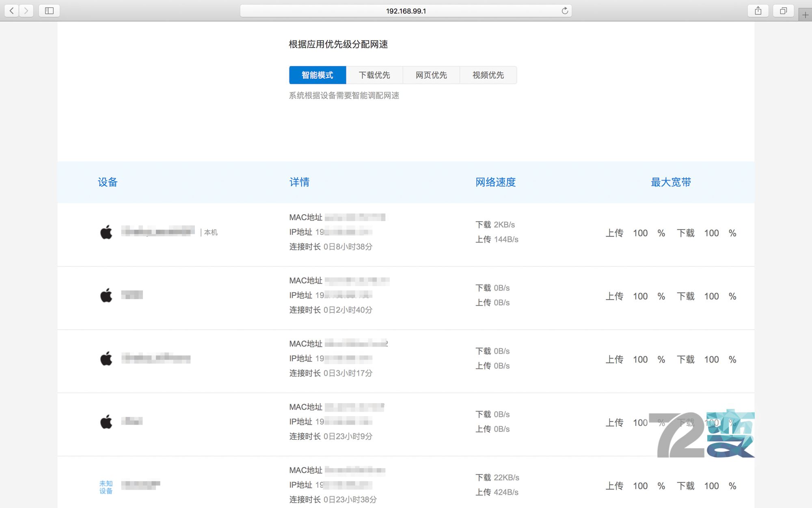Click download percent field of third device
This screenshot has width=812, height=508.
tap(711, 360)
